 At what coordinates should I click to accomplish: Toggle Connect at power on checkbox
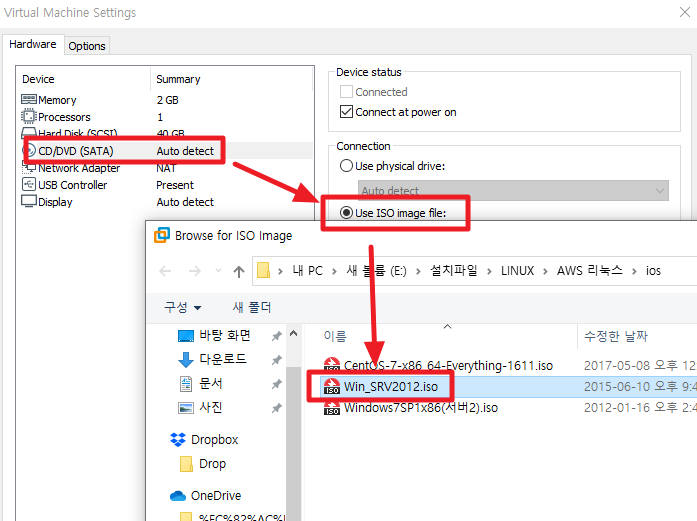[x=346, y=112]
